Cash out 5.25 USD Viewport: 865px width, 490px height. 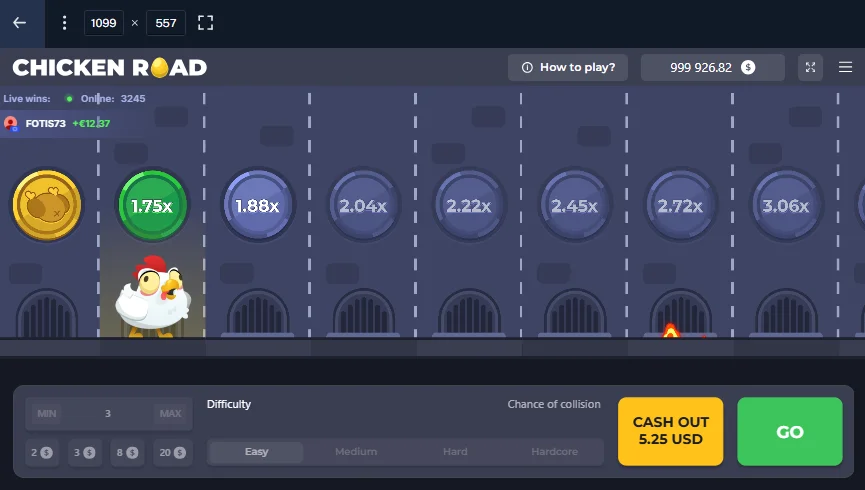[x=670, y=431]
